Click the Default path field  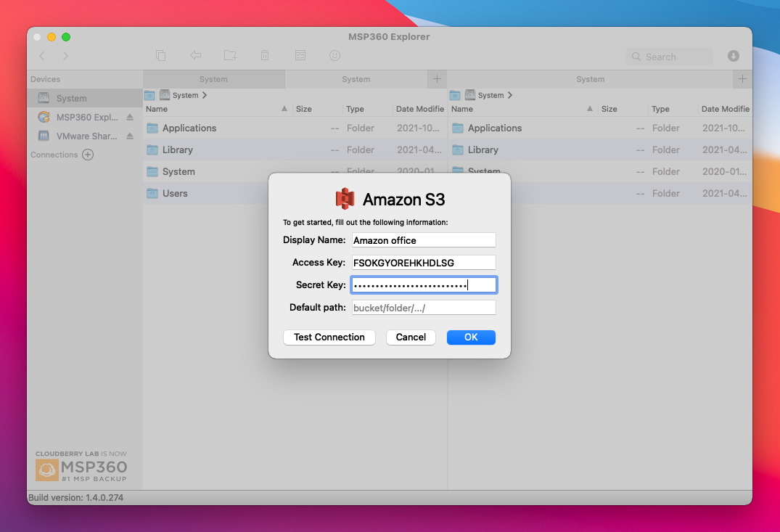point(424,308)
